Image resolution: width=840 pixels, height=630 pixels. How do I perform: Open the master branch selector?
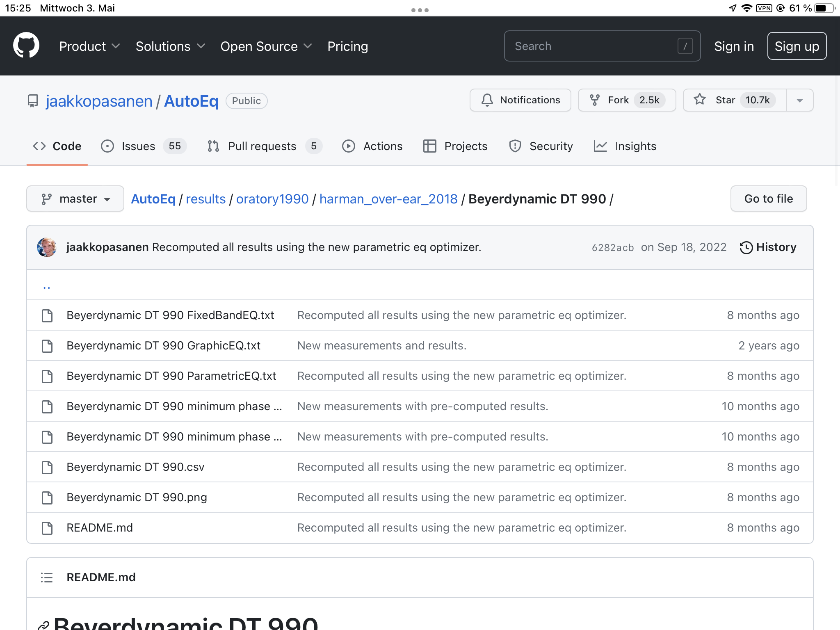75,199
